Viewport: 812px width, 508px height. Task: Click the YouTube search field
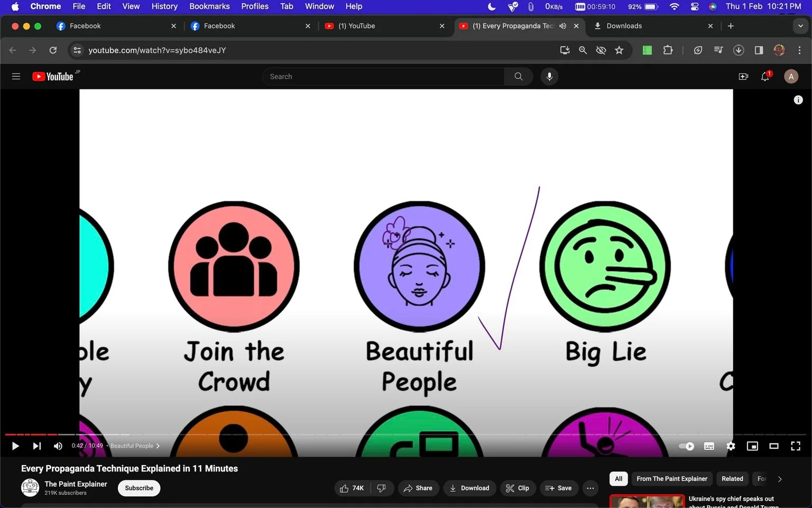tap(383, 77)
